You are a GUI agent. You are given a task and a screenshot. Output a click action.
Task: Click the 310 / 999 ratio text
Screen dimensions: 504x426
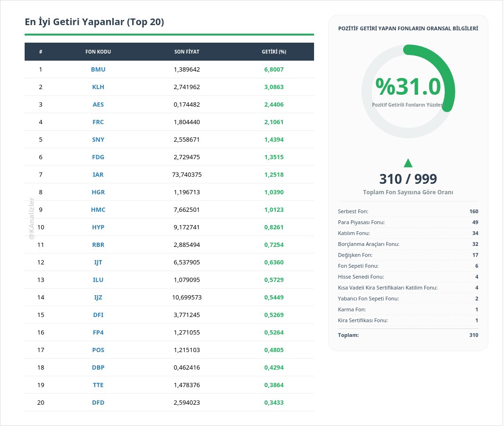coord(408,179)
